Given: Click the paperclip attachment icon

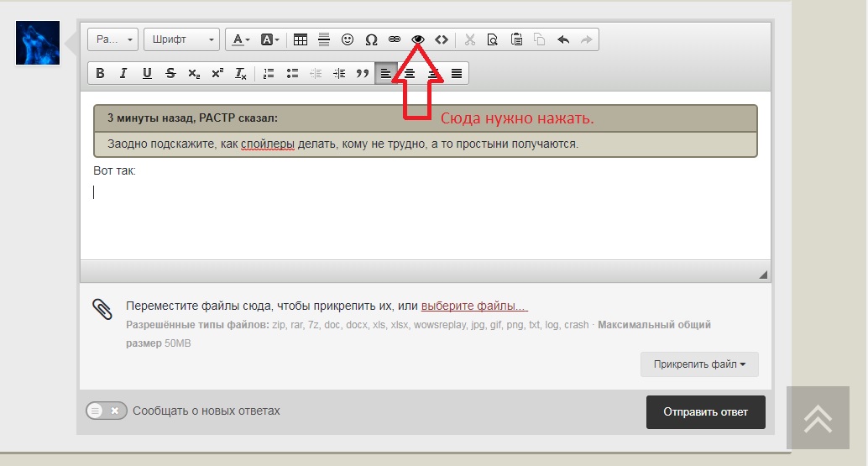Looking at the screenshot, I should (x=102, y=309).
